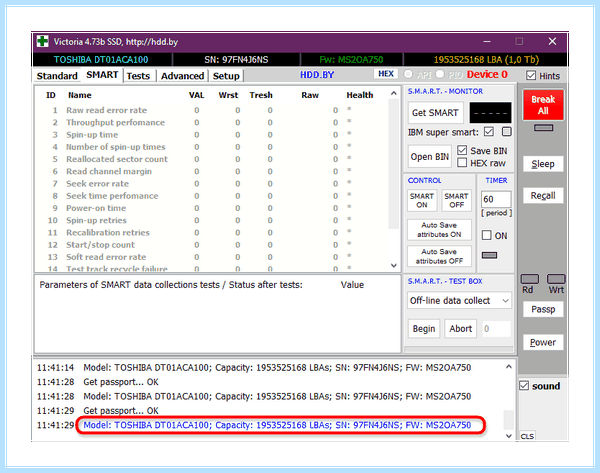The height and width of the screenshot is (473, 600).
Task: Toggle the Hints checkbox
Action: click(531, 75)
